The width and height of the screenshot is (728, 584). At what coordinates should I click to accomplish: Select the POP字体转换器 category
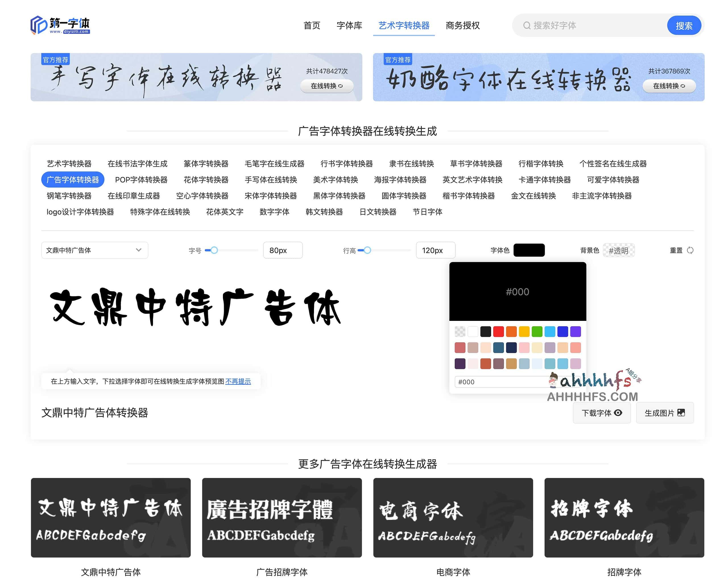click(141, 180)
